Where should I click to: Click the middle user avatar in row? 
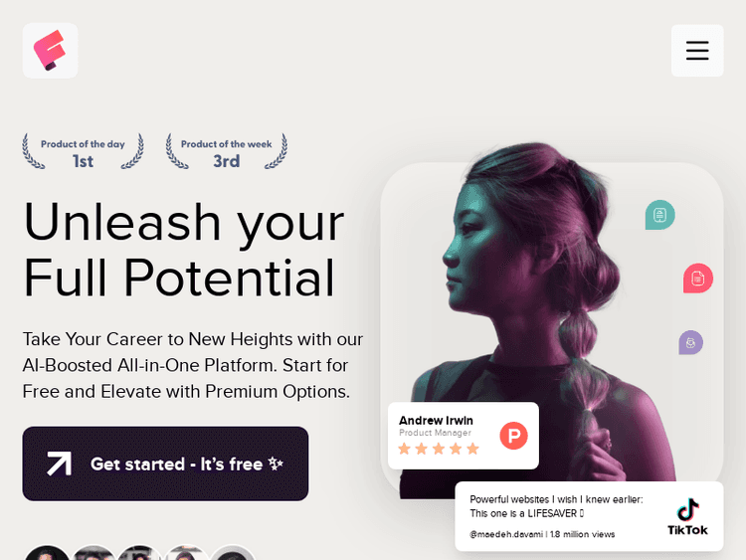click(140, 555)
